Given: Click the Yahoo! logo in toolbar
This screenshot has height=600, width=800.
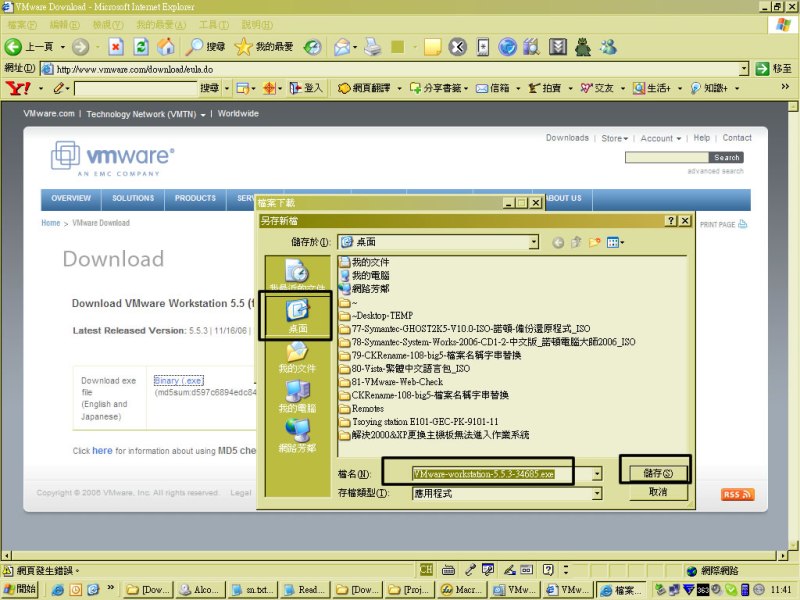Looking at the screenshot, I should (x=18, y=88).
